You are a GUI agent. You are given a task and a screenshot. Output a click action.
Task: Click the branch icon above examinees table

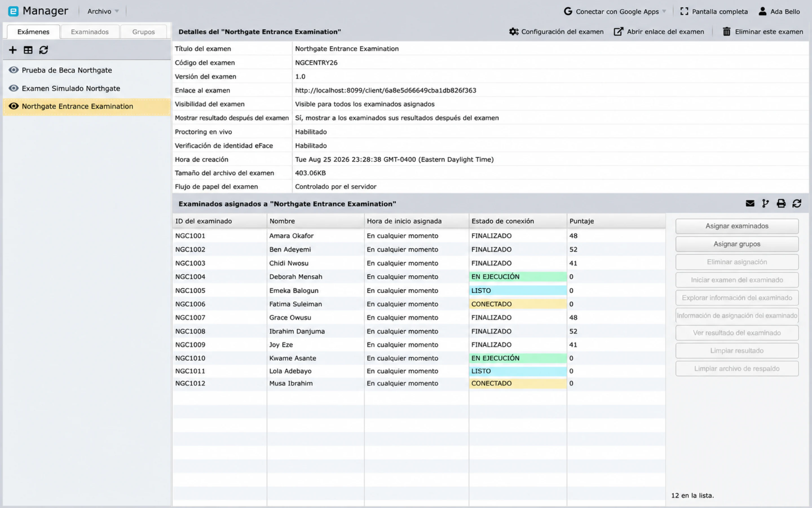click(x=765, y=203)
